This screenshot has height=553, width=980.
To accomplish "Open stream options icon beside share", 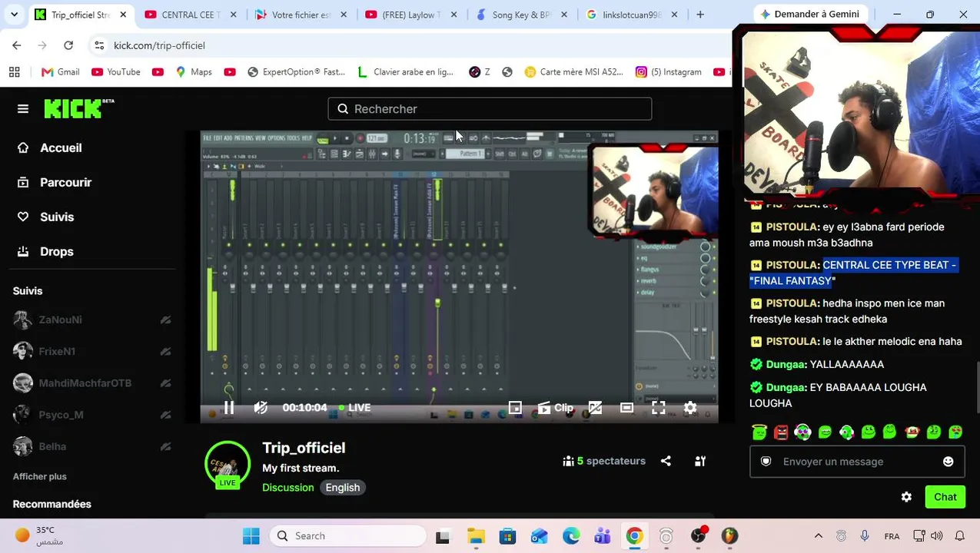I will (x=700, y=461).
